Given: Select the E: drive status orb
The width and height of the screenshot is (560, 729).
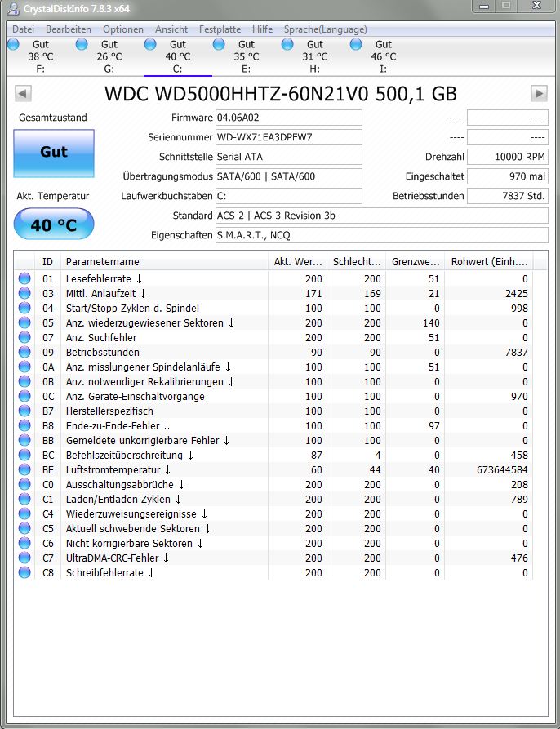Looking at the screenshot, I should [x=219, y=44].
